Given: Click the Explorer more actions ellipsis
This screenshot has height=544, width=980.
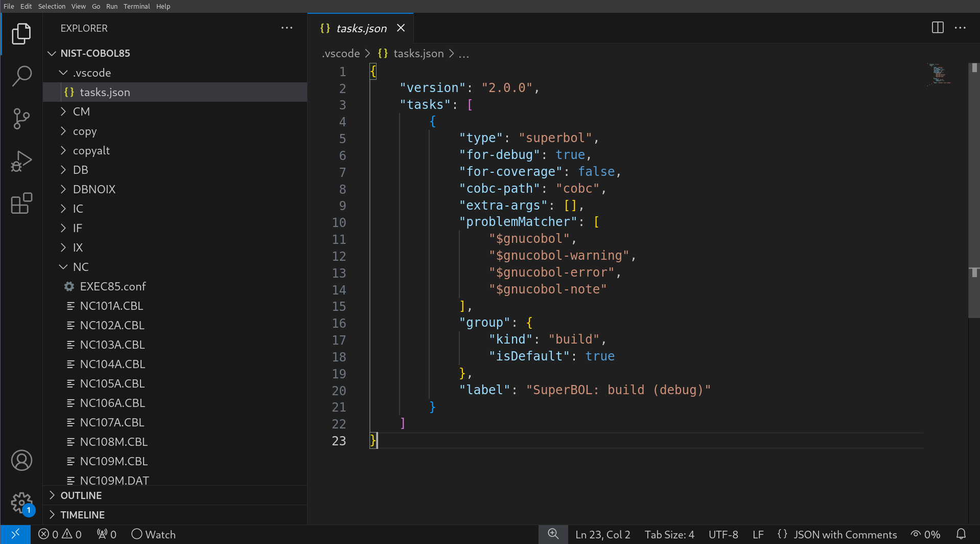Looking at the screenshot, I should click(287, 28).
